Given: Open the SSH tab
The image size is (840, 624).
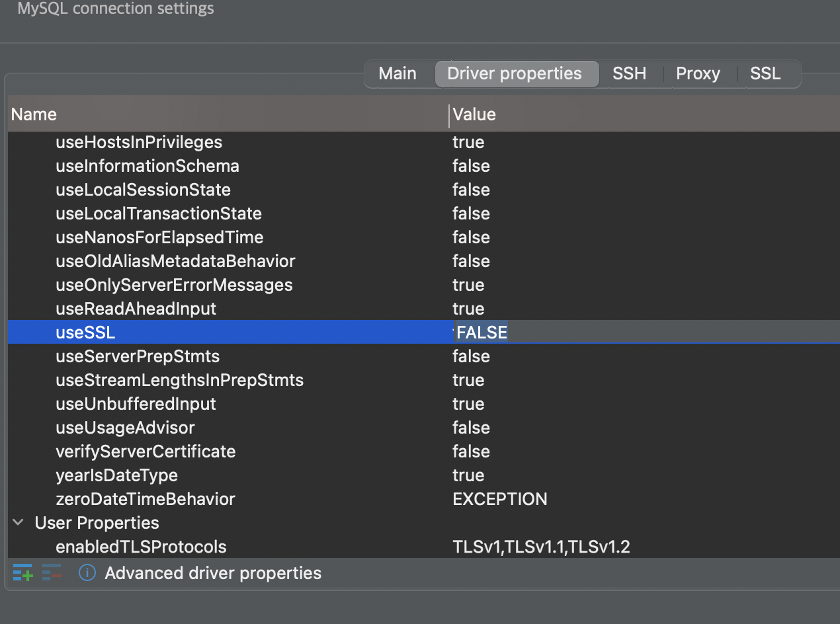Looking at the screenshot, I should click(x=629, y=73).
